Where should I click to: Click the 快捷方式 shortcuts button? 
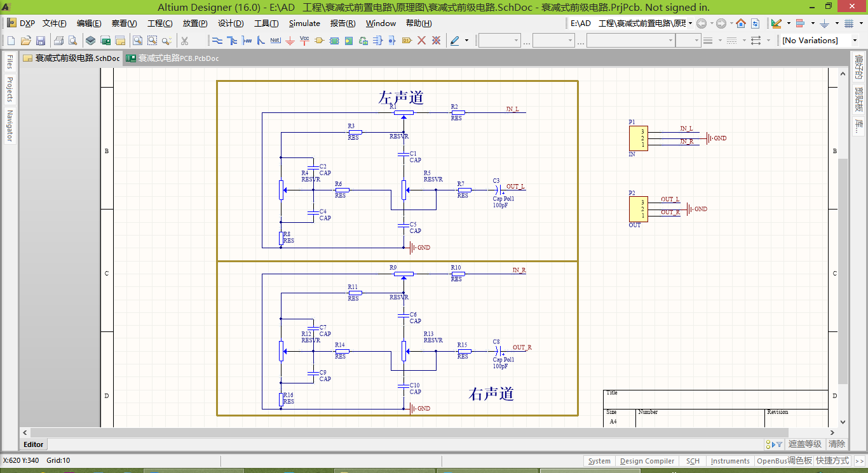click(832, 461)
